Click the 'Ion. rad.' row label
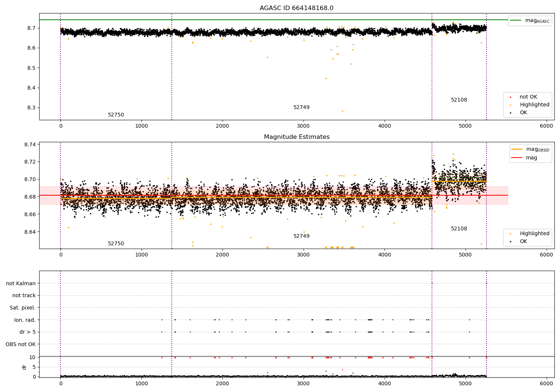Viewport: 560px width, 392px height. [25, 320]
